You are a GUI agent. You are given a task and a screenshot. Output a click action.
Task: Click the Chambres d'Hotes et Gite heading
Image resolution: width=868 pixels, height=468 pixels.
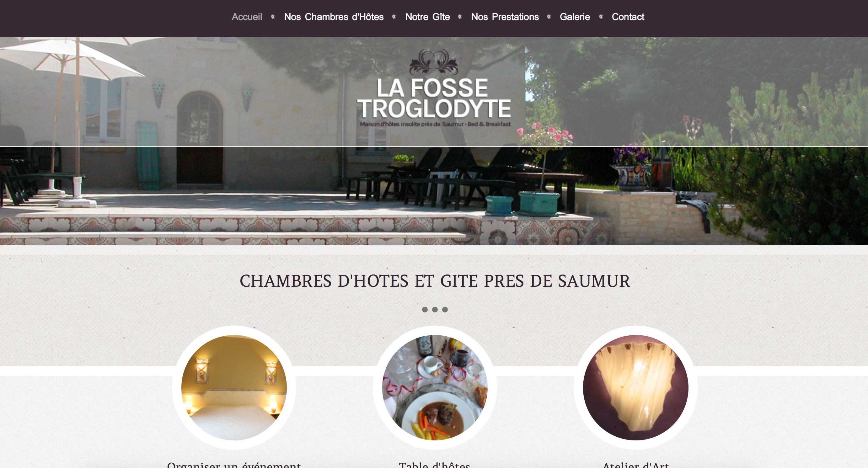pyautogui.click(x=434, y=281)
